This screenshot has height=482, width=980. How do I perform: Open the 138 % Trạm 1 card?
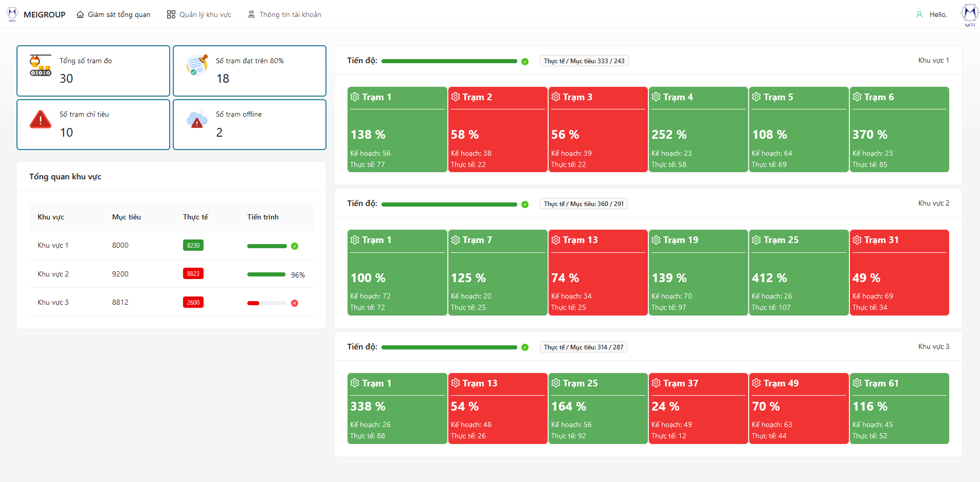coord(397,129)
